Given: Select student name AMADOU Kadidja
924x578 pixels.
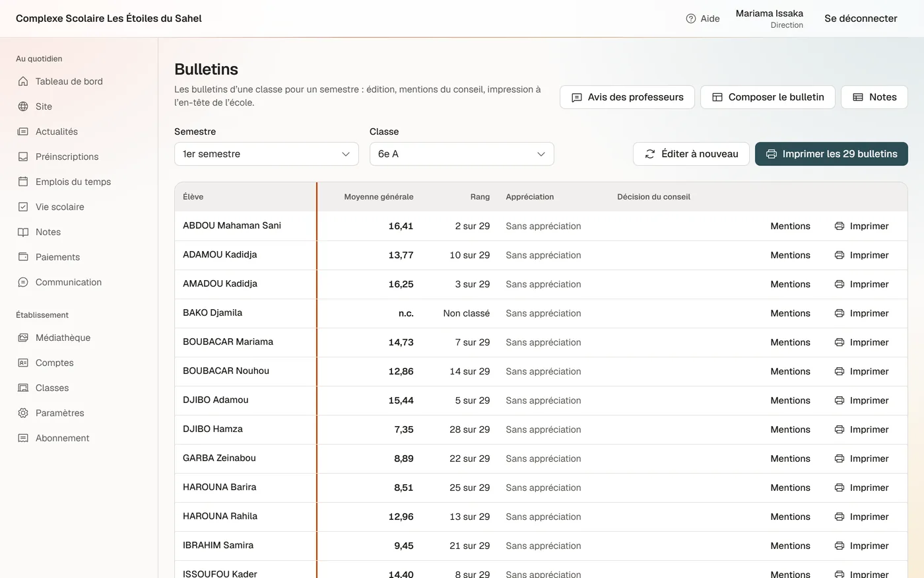Looking at the screenshot, I should tap(220, 283).
